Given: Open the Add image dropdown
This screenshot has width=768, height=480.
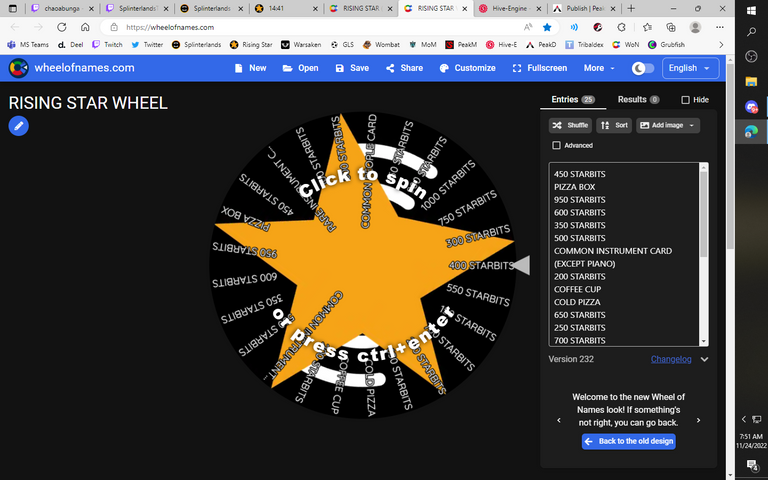Looking at the screenshot, I should (x=668, y=125).
